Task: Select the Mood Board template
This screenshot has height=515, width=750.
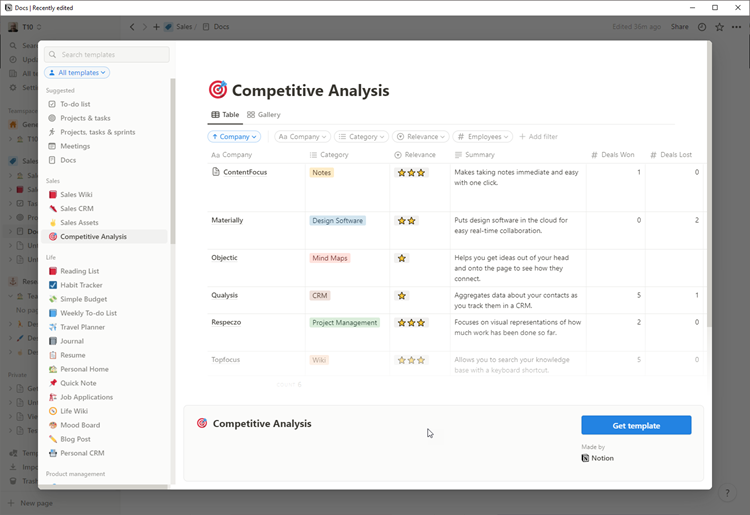Action: tap(79, 425)
